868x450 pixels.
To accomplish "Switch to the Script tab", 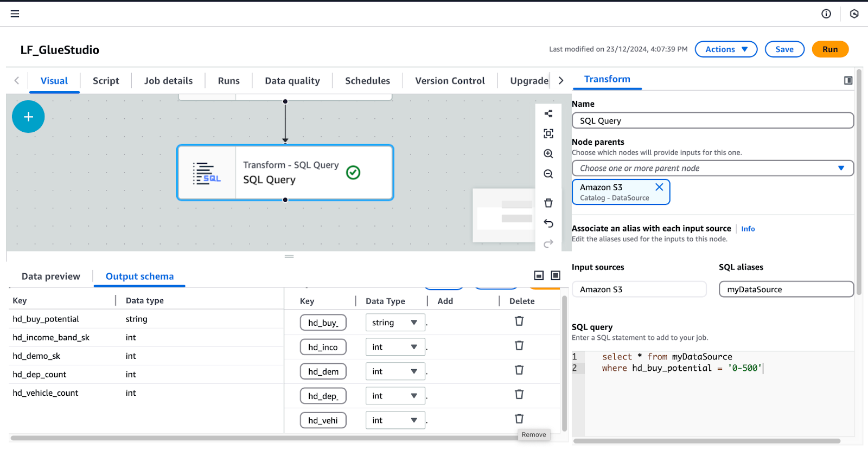I will (106, 81).
